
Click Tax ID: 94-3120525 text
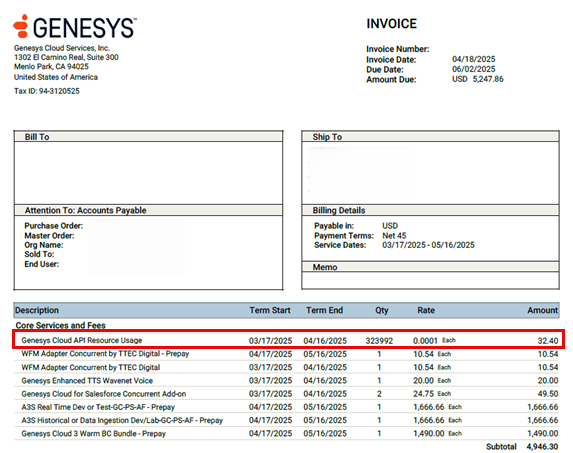(x=47, y=91)
